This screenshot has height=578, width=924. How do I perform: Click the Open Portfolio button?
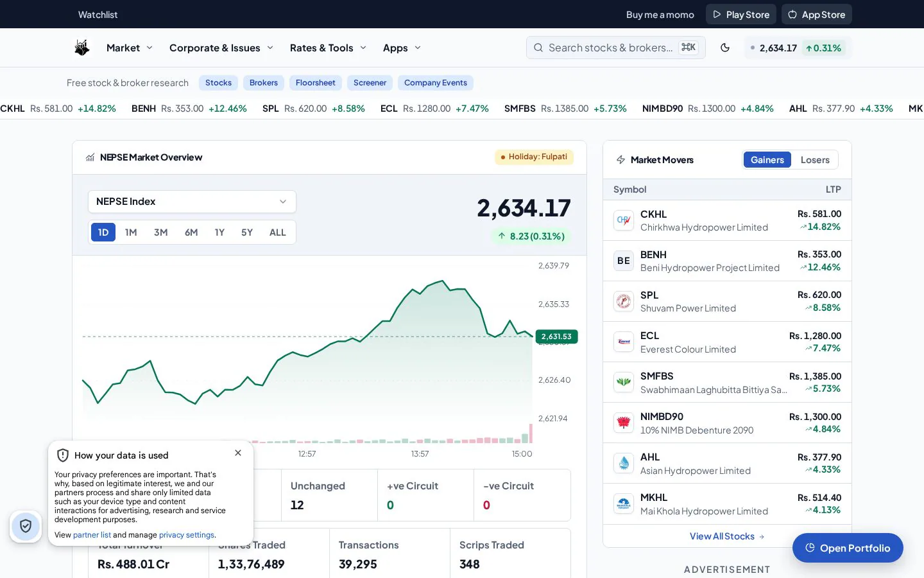click(848, 548)
